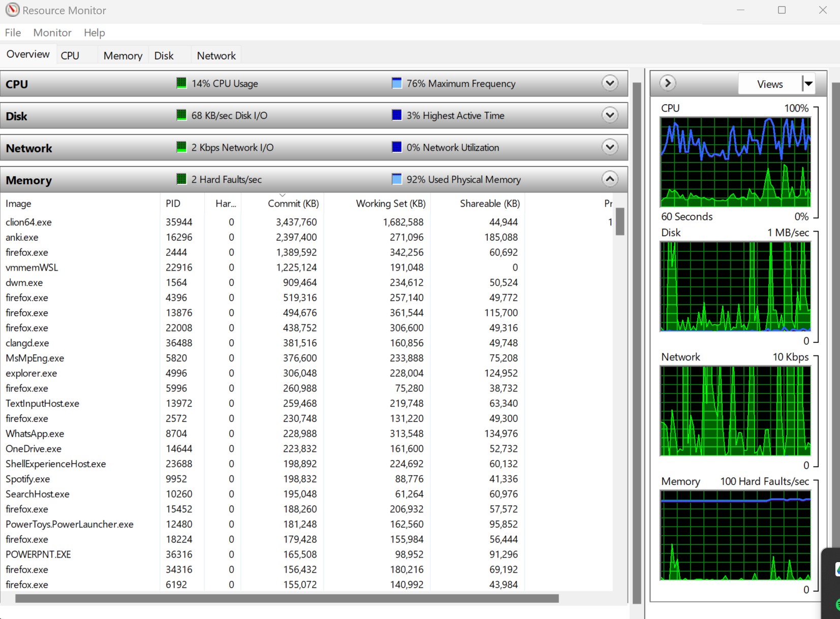The image size is (840, 619).
Task: Click the main pane vertical scrollbar
Action: click(637, 343)
